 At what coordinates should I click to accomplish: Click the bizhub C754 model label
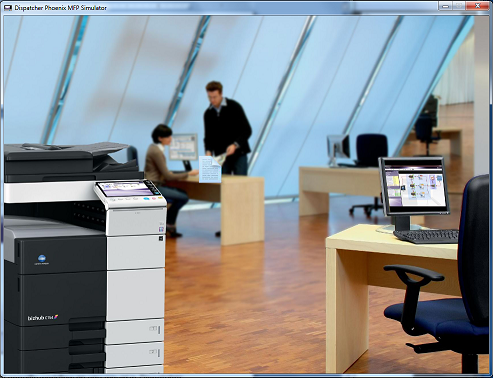point(43,318)
